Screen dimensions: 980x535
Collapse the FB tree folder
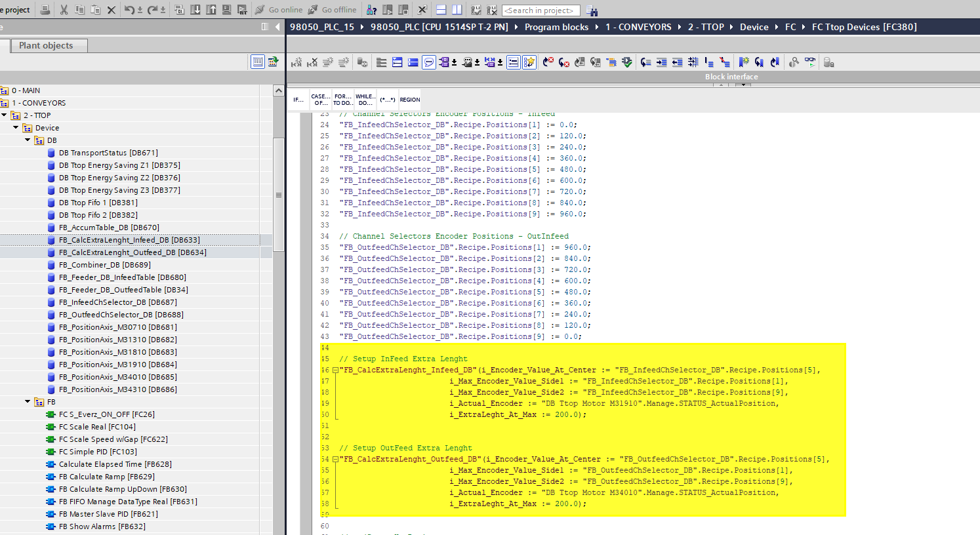pos(28,401)
